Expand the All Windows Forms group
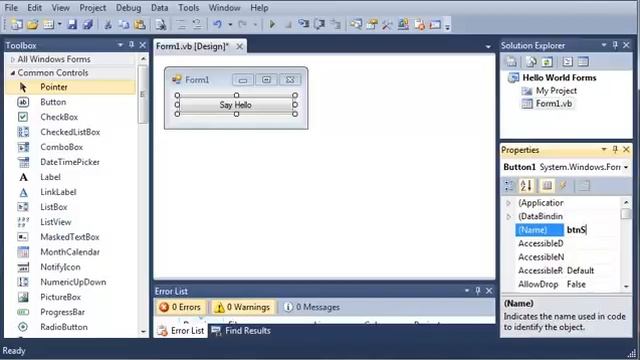 13,60
